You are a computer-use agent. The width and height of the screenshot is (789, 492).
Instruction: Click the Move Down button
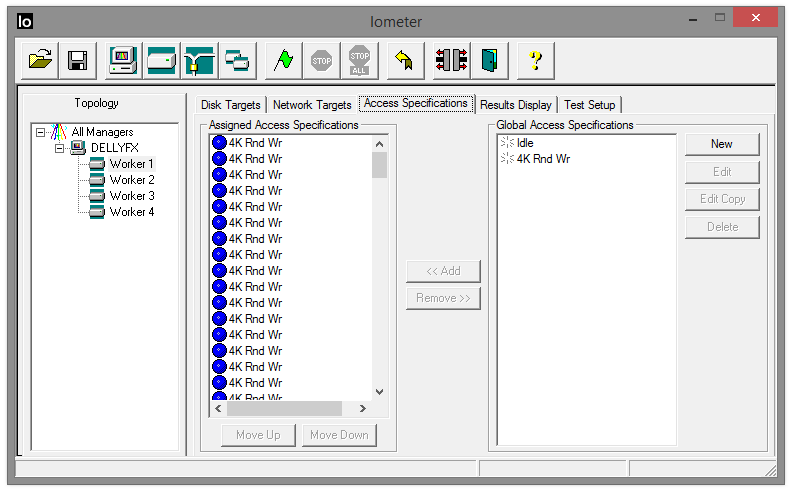tap(339, 435)
